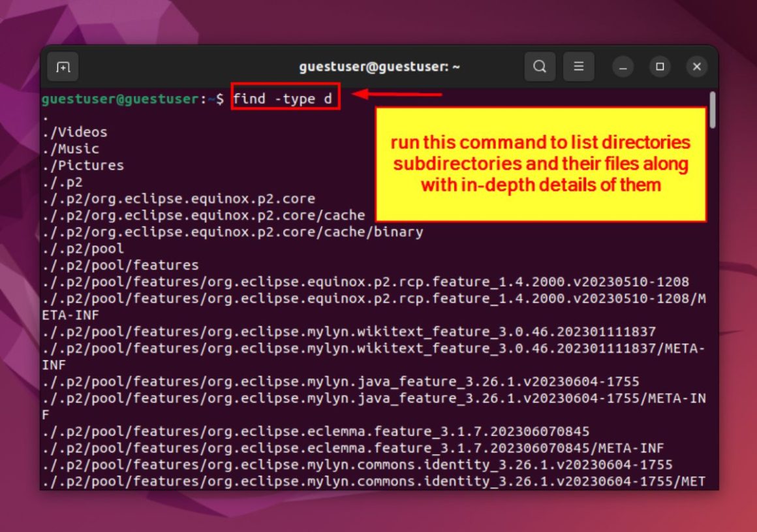Select the ./Pictures output line
Viewport: 757px width, 532px height.
coord(82,166)
